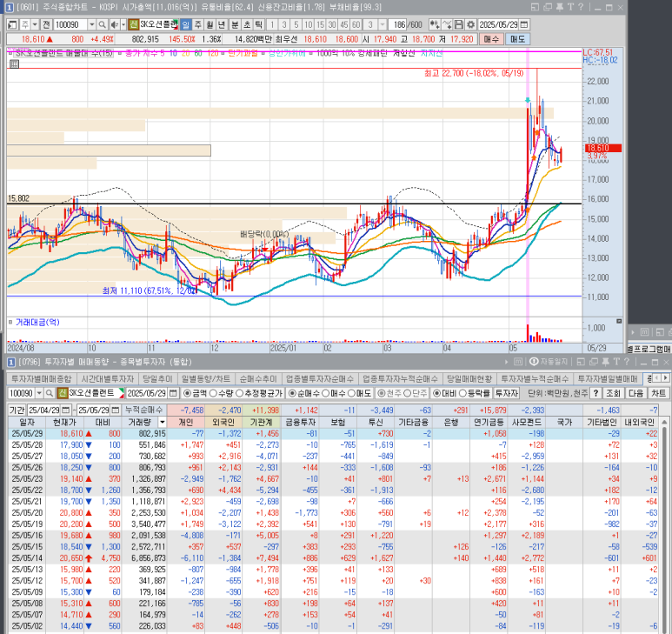This screenshot has width=672, height=634.
Task: Open the stock code 100090 dropdown in chart toolbar
Action: pyautogui.click(x=91, y=25)
